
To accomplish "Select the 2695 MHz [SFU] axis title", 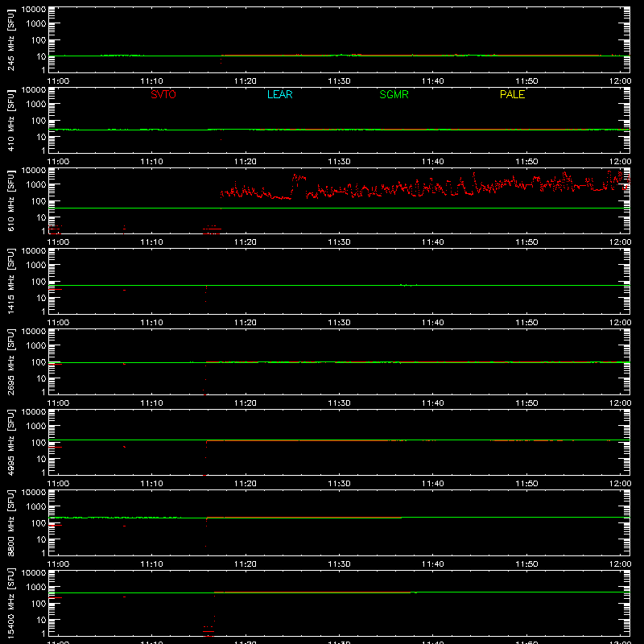I will point(11,361).
